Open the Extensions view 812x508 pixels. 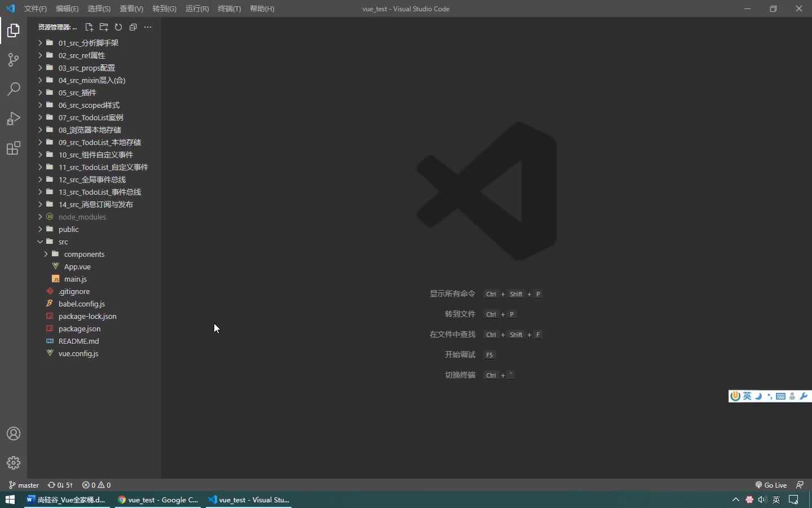[14, 148]
